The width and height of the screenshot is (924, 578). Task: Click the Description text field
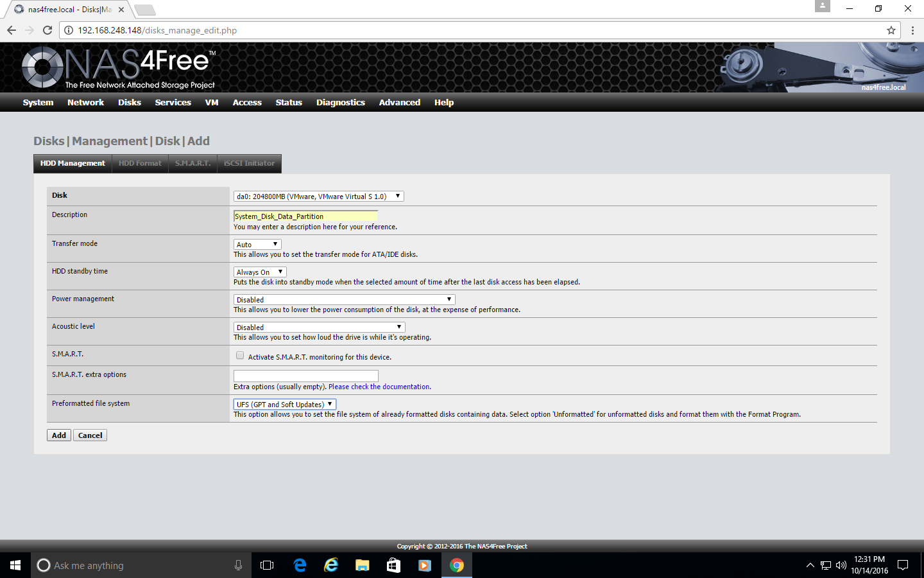click(x=305, y=216)
